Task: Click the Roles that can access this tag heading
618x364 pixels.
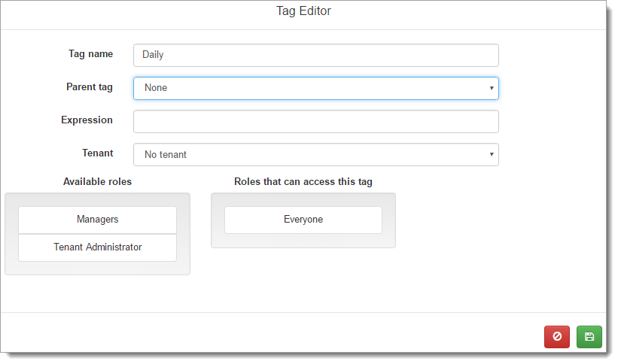Action: [303, 182]
